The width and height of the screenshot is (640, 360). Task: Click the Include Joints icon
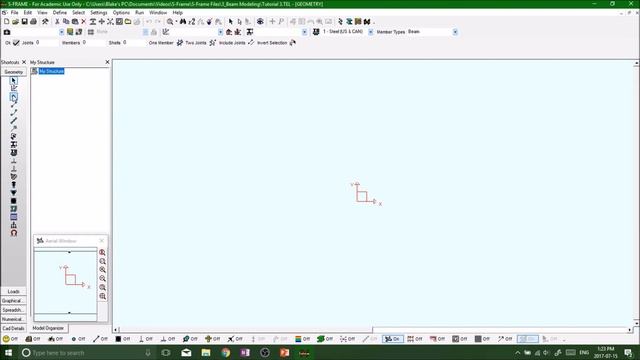point(251,42)
